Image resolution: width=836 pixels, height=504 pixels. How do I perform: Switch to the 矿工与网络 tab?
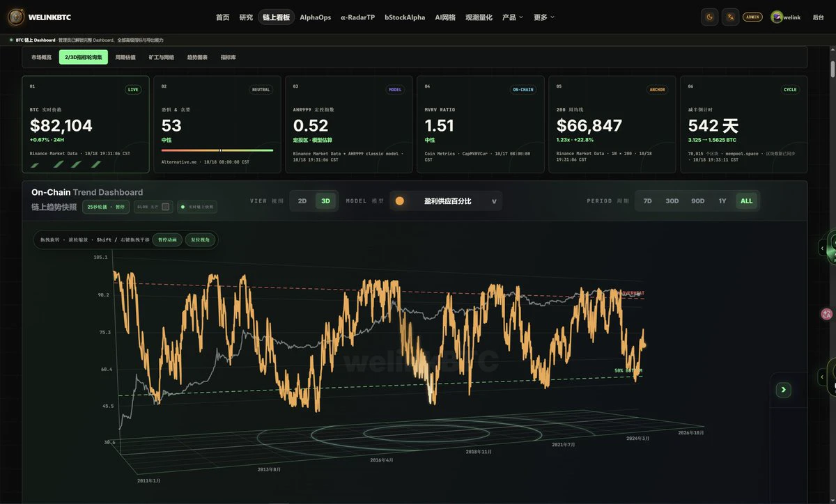pyautogui.click(x=162, y=57)
